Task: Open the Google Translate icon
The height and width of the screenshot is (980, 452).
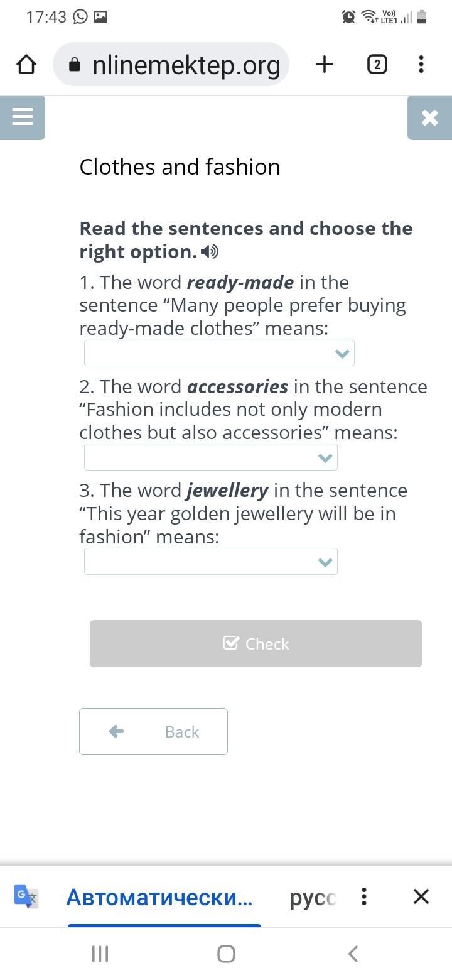Action: [x=26, y=896]
